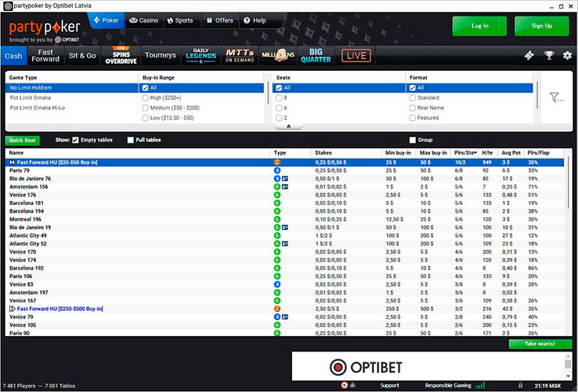Open the Big Quarter section

[315, 55]
